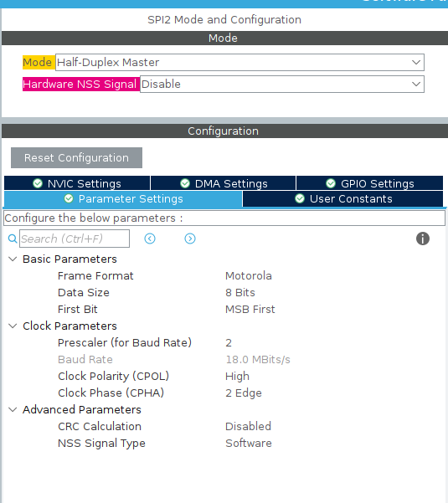This screenshot has height=503, width=448.
Task: Select the NSS Signal Type row
Action: tap(224, 443)
